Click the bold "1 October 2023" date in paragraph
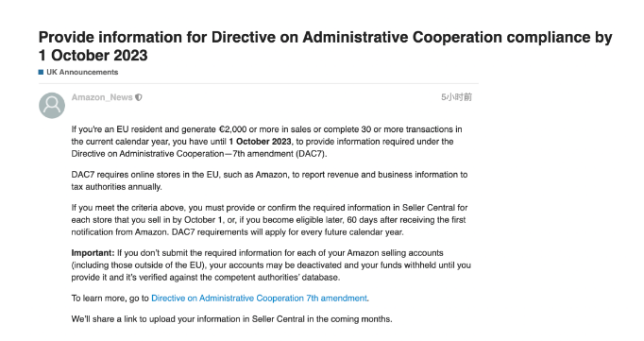The width and height of the screenshot is (644, 341). pyautogui.click(x=260, y=142)
